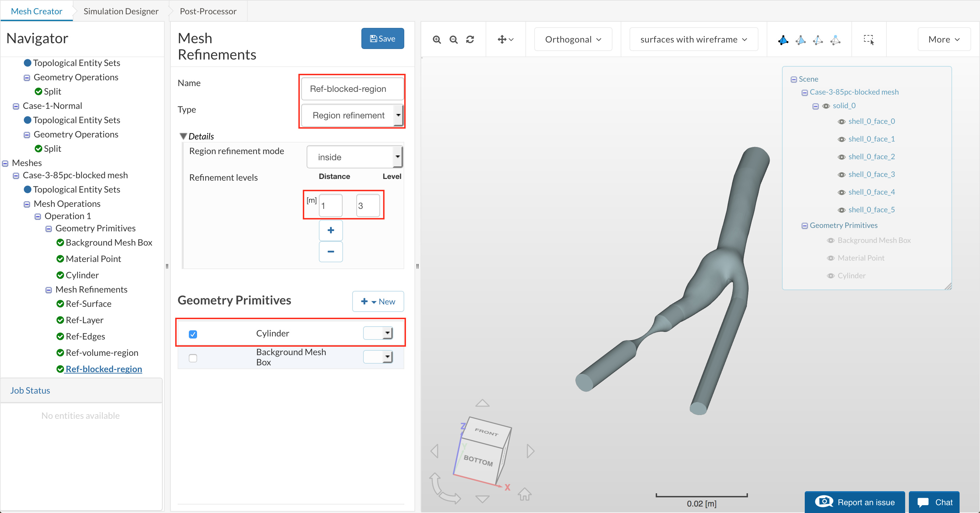Open the Post-Processor tab
Viewport: 980px width, 513px height.
click(x=208, y=11)
